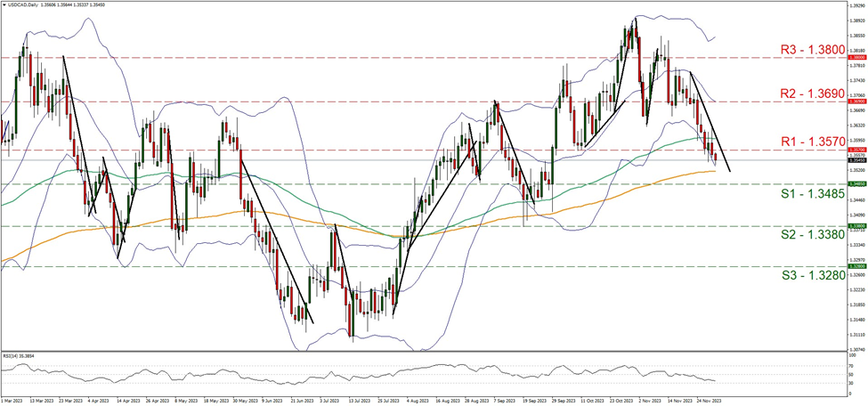Select the red 1.35700 price tag on axis

[856, 150]
